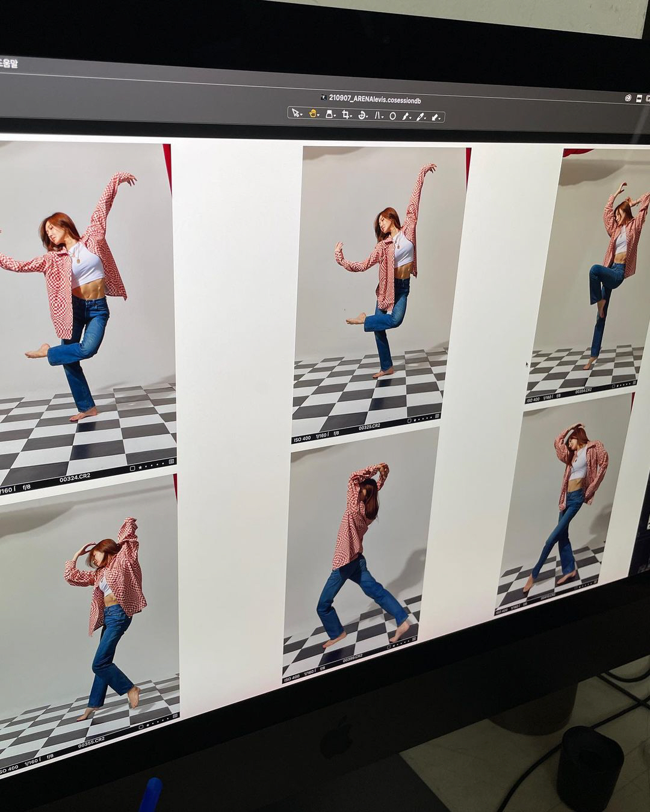Click the badge icon right of 00324.CR2 rating dots
650x812 pixels.
(x=172, y=462)
